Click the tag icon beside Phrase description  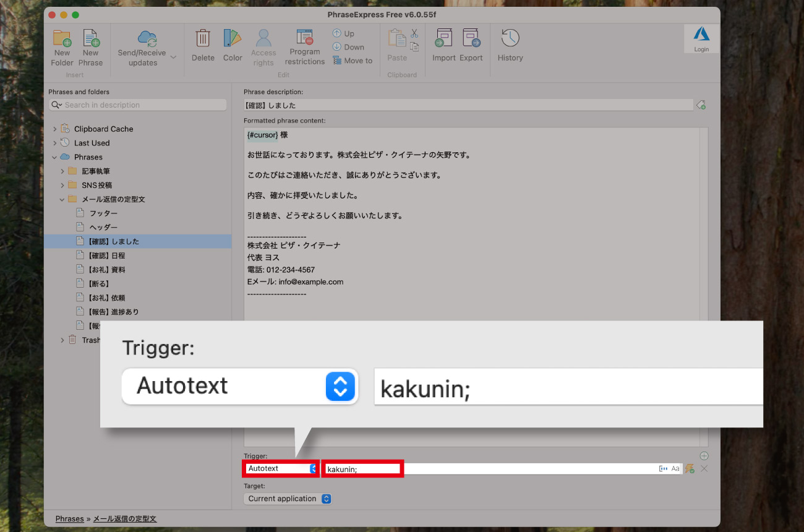(701, 105)
